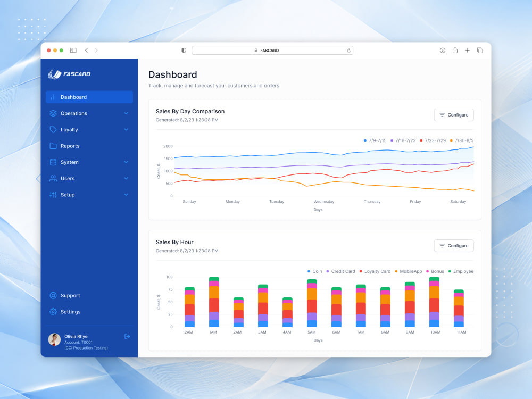This screenshot has height=399, width=532.
Task: Click the Users people icon
Action: point(53,178)
